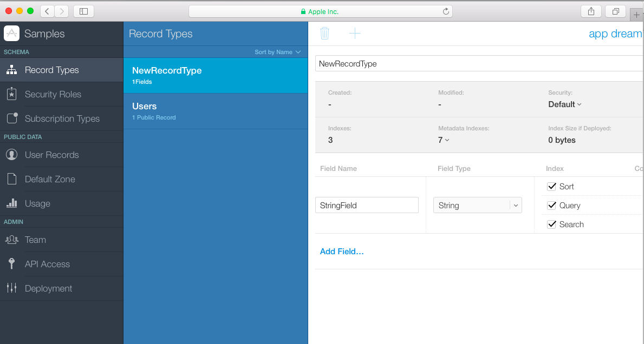
Task: Click the app dream account link
Action: click(616, 34)
